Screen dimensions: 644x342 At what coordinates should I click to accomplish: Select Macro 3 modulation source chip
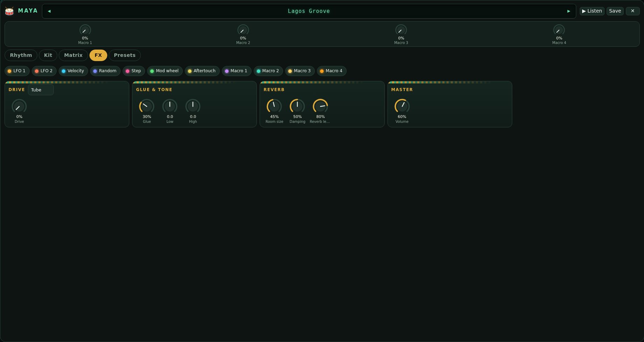[300, 71]
